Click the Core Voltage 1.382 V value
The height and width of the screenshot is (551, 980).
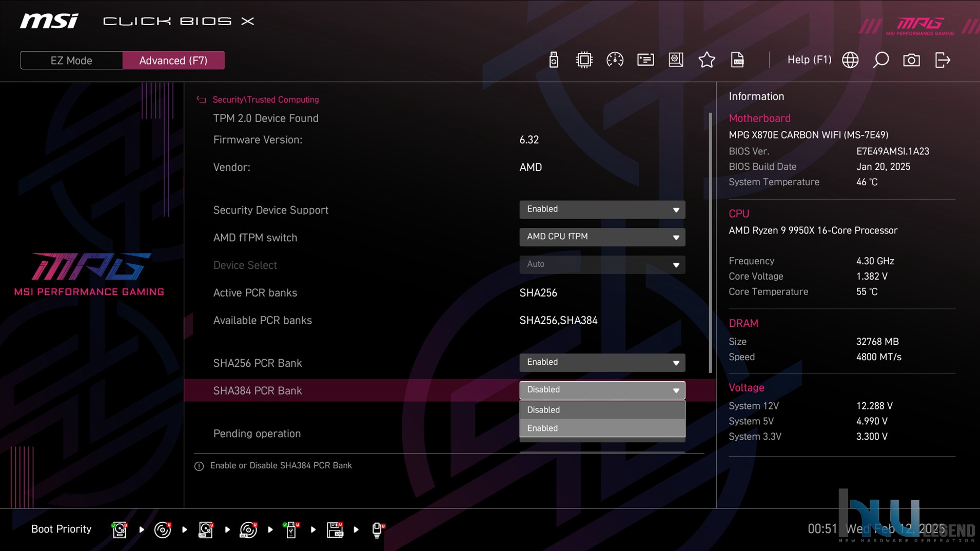pyautogui.click(x=872, y=277)
